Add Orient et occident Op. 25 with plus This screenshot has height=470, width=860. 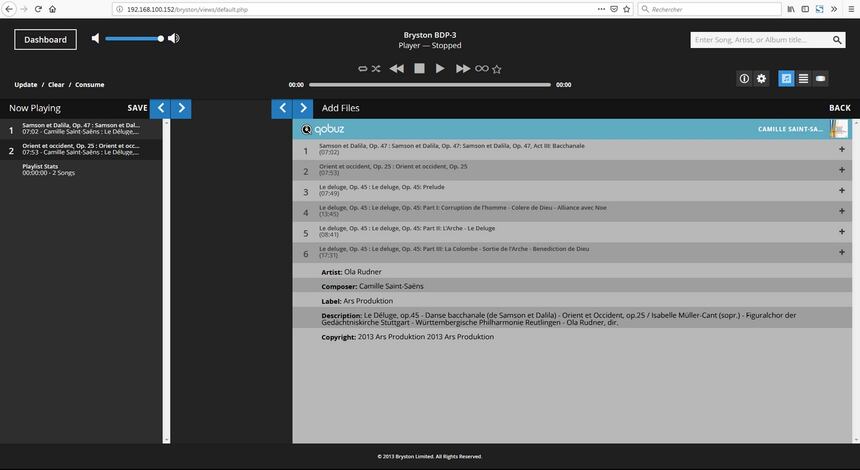tap(841, 170)
